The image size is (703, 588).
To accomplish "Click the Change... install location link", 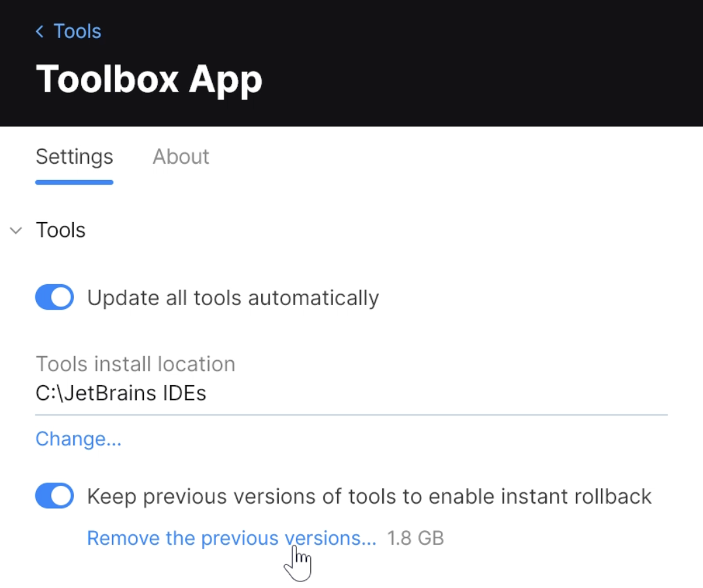I will [x=79, y=439].
